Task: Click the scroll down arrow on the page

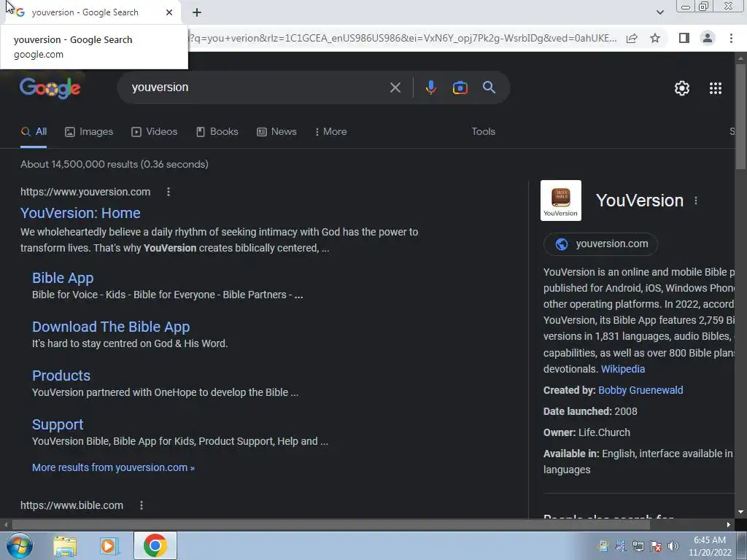Action: 740,512
